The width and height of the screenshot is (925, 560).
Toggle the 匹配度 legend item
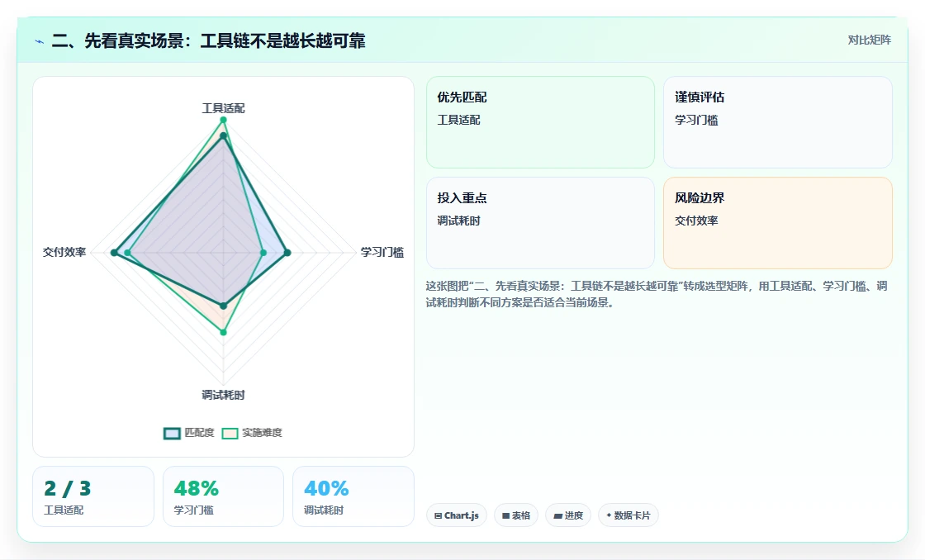pos(189,433)
